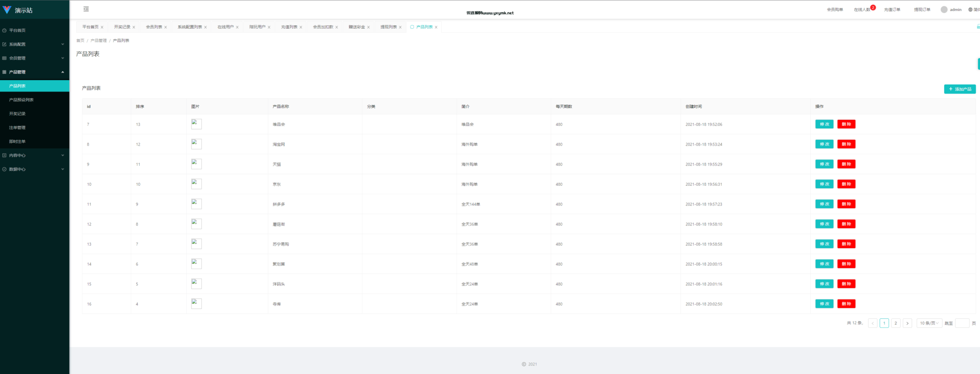Click the admin avatar icon
The width and height of the screenshot is (980, 374).
click(x=944, y=10)
